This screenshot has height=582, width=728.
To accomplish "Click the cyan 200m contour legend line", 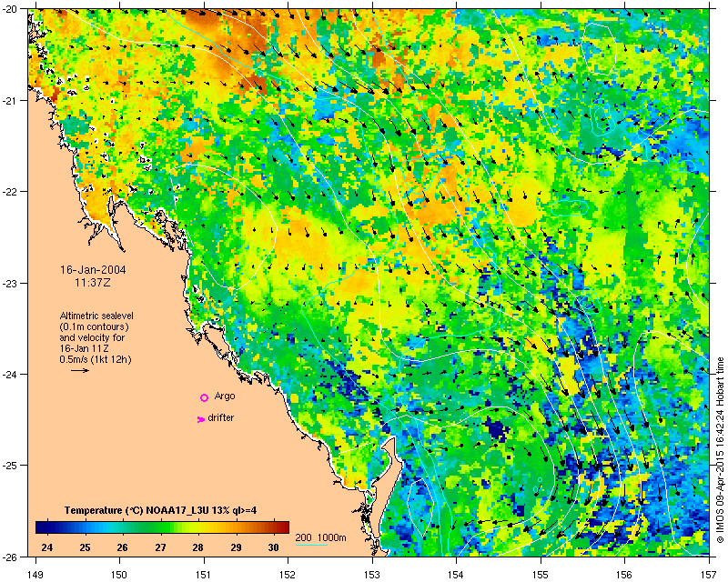I will (311, 545).
